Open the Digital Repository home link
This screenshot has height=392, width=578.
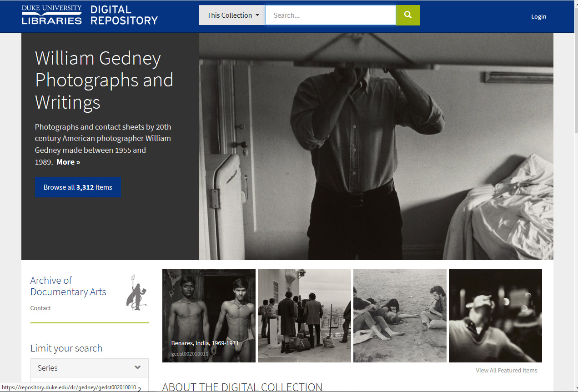(x=124, y=15)
